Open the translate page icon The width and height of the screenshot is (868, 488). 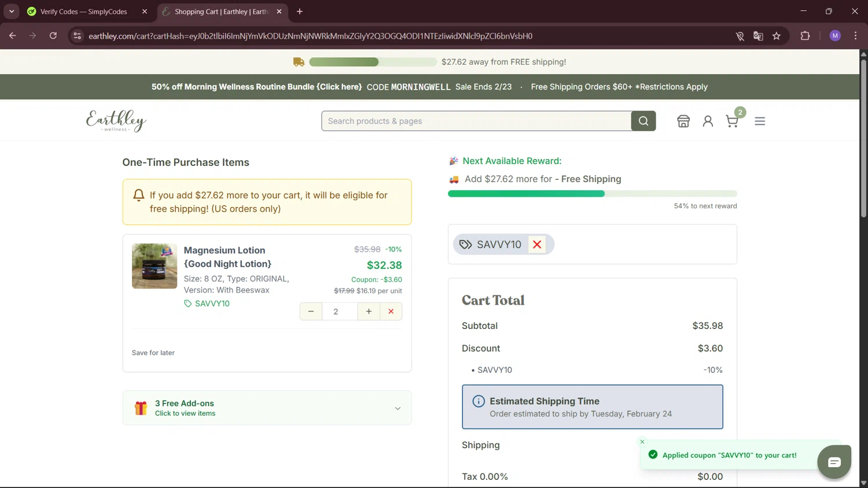point(758,36)
